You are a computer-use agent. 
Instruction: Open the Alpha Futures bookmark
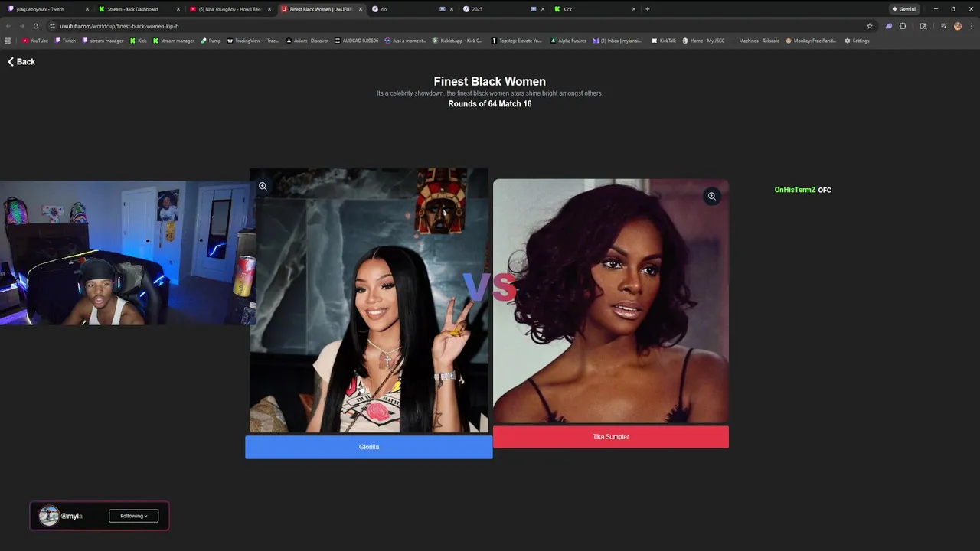coord(568,41)
